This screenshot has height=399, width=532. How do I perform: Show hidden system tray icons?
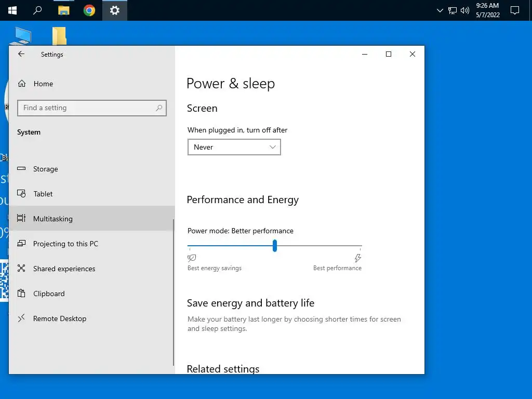click(x=440, y=10)
